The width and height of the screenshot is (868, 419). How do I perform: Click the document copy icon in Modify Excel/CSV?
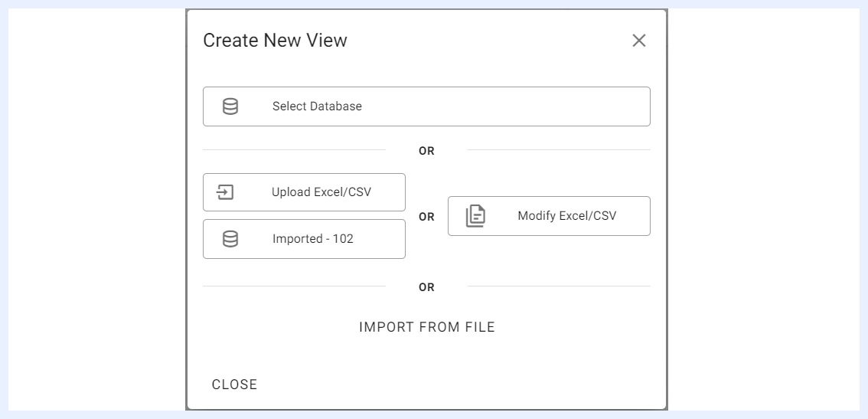tap(475, 216)
